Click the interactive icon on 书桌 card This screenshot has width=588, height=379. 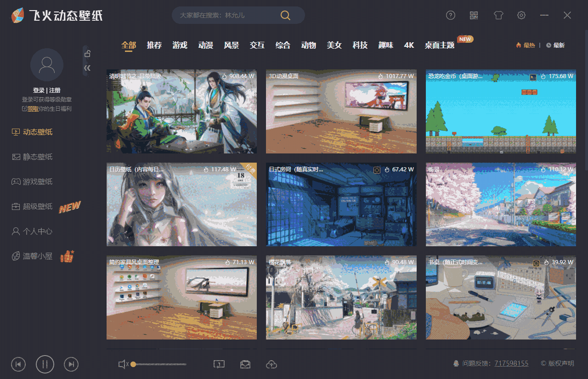tap(536, 263)
